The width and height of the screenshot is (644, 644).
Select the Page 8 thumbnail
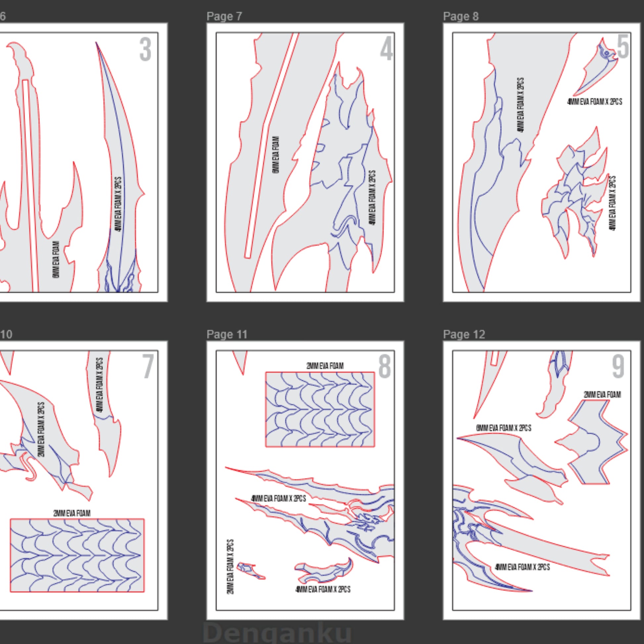tap(541, 162)
